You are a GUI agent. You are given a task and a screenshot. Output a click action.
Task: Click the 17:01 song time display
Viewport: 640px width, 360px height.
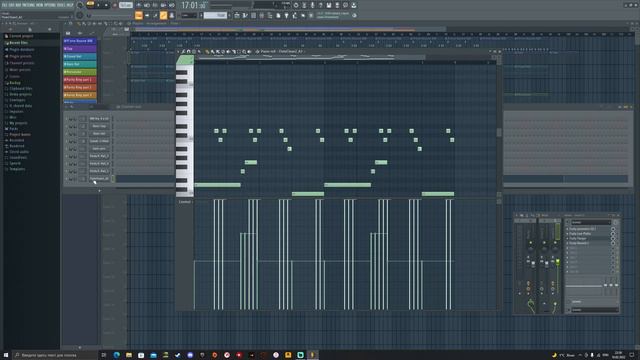193,5
